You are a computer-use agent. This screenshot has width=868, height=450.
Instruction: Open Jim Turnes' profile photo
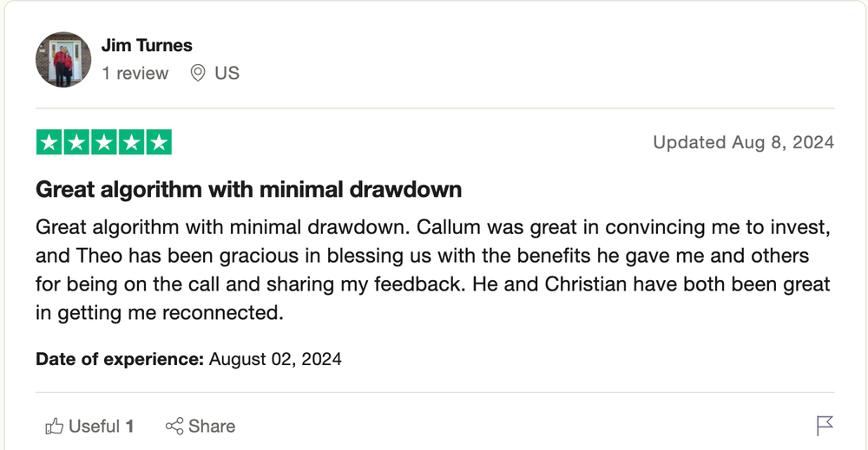pyautogui.click(x=63, y=59)
